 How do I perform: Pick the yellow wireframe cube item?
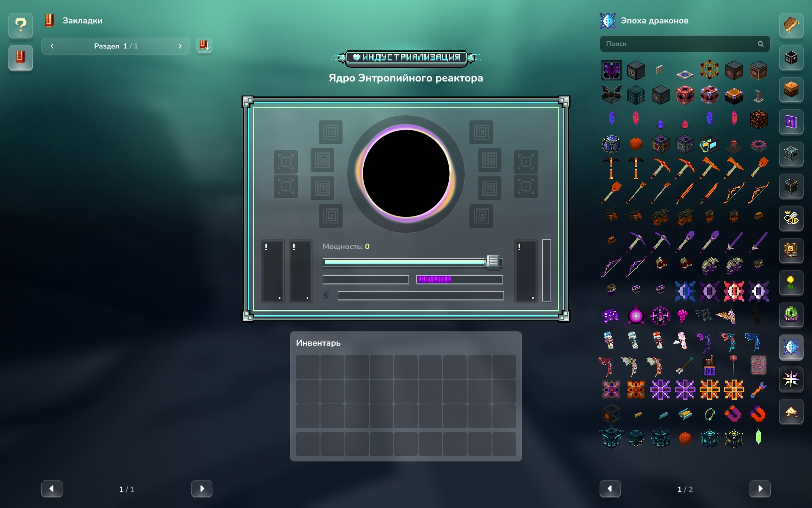pos(709,70)
